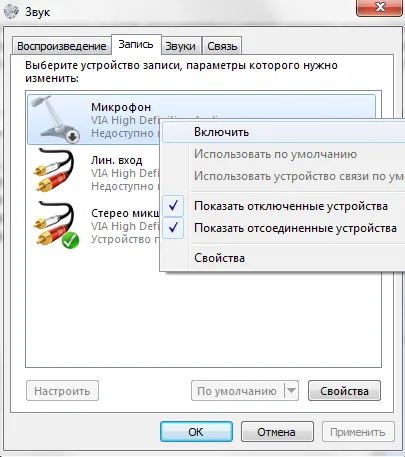Click the OK button
Screen dimensions: 405x457
coord(196,432)
